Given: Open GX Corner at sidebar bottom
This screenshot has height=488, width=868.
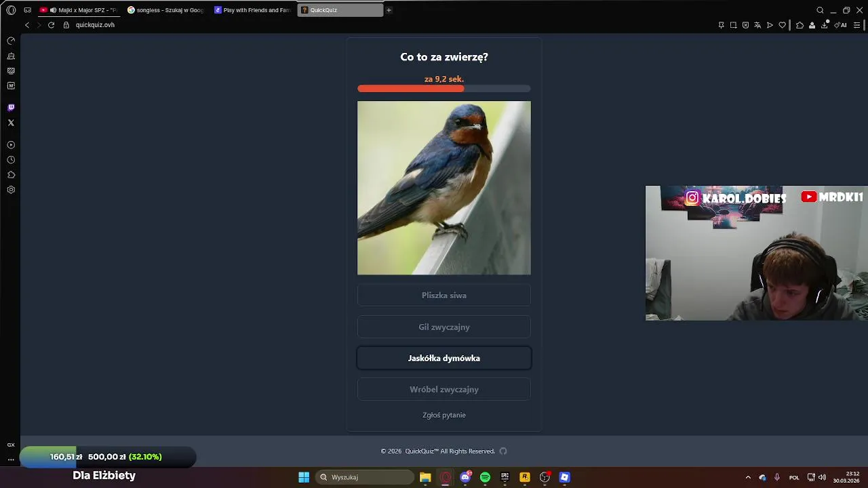Looking at the screenshot, I should [x=11, y=445].
